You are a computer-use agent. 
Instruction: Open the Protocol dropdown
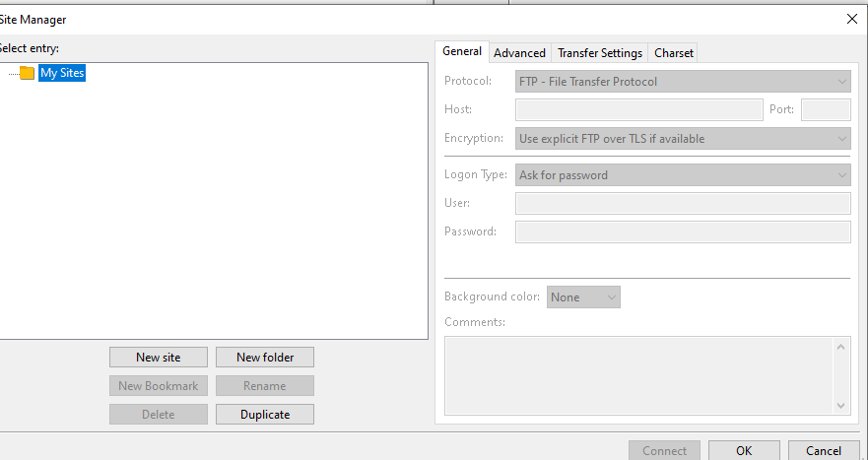(x=683, y=82)
